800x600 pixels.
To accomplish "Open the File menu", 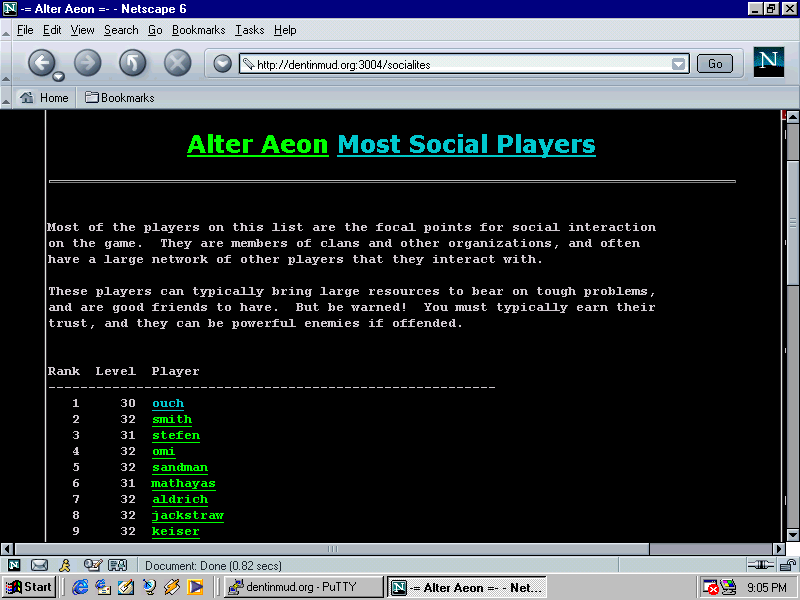I will tap(25, 30).
